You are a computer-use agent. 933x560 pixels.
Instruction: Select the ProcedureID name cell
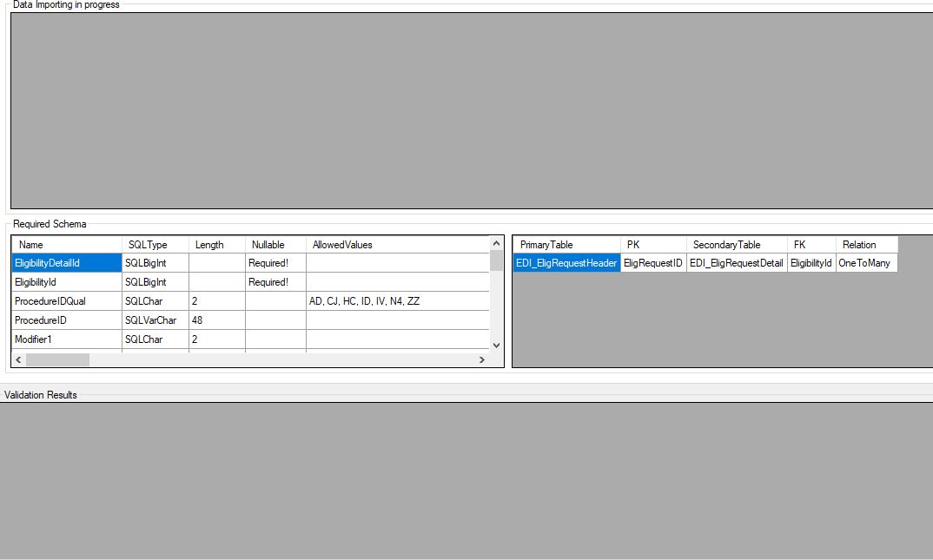tap(67, 320)
